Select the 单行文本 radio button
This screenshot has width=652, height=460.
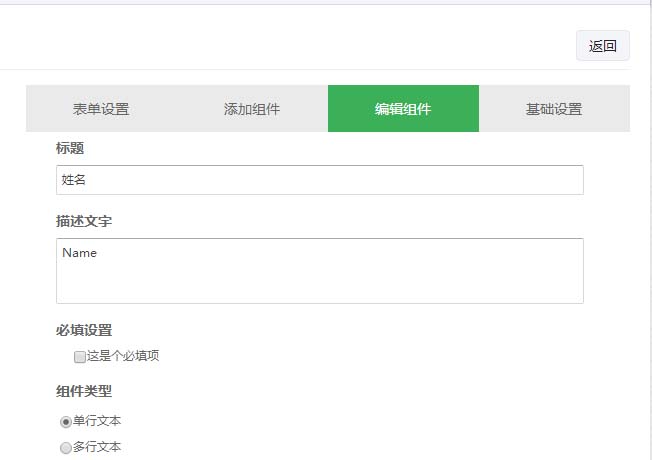[66, 422]
